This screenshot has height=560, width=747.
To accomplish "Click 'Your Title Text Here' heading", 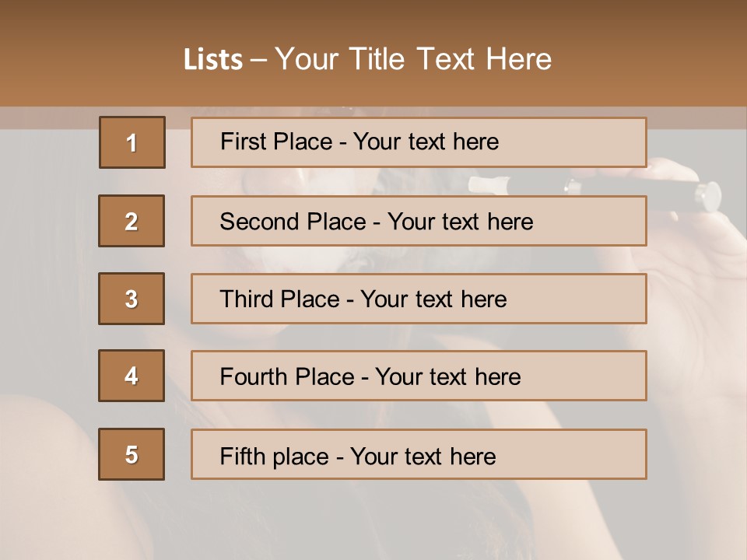I will coord(413,59).
